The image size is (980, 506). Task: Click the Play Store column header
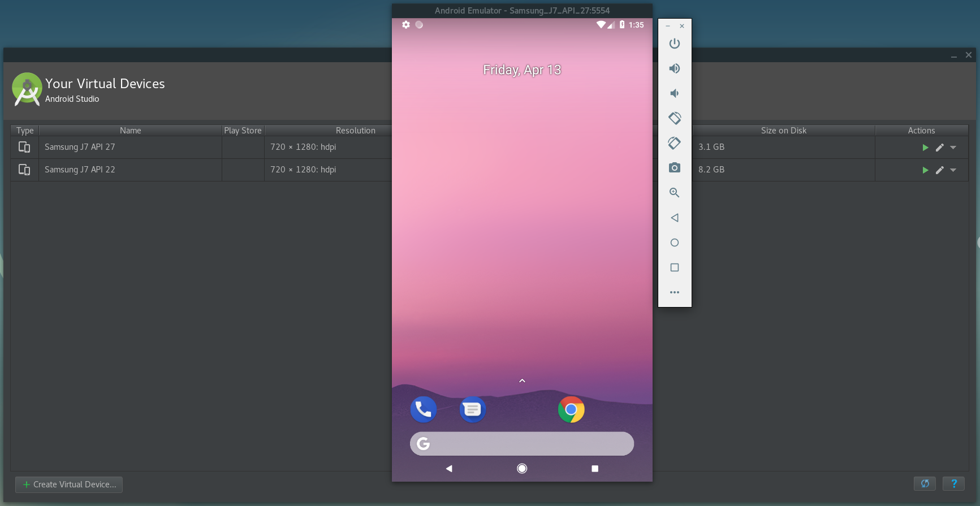pos(243,131)
